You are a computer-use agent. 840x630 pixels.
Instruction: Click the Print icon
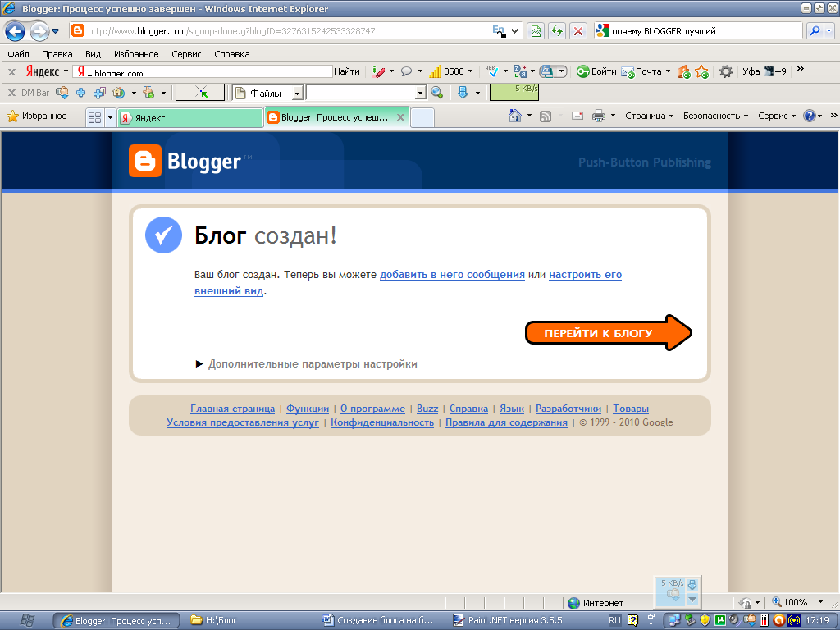(598, 116)
